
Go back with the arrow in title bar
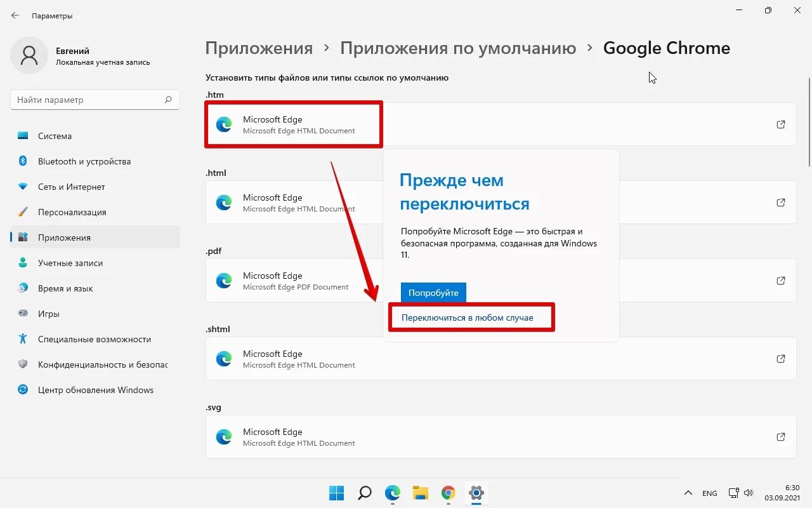(x=15, y=15)
